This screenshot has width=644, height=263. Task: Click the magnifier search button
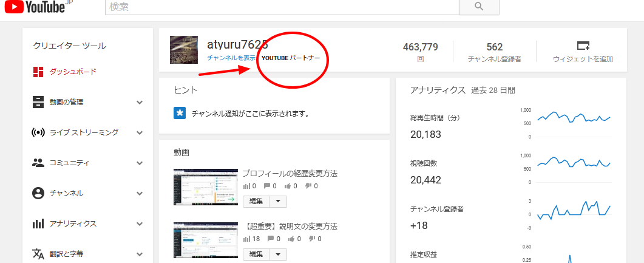(479, 7)
